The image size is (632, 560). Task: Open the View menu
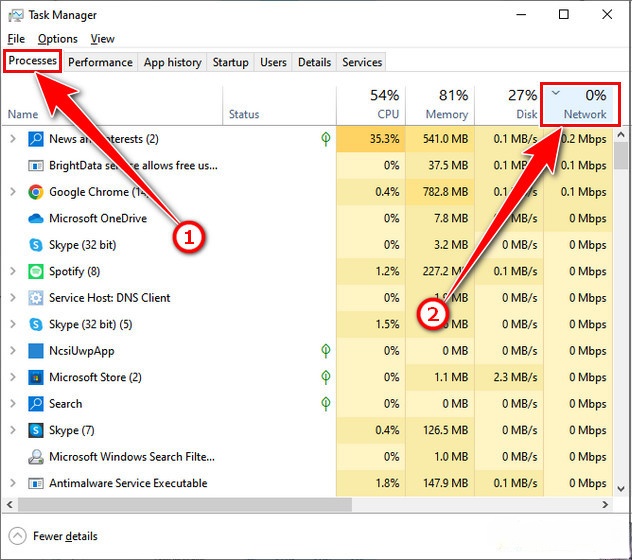102,39
